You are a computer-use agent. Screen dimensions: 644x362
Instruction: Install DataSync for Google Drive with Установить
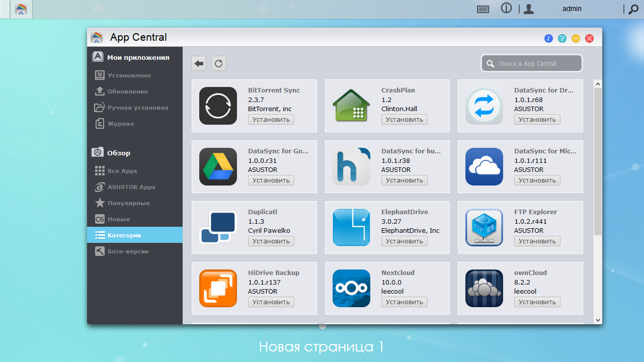pos(271,180)
